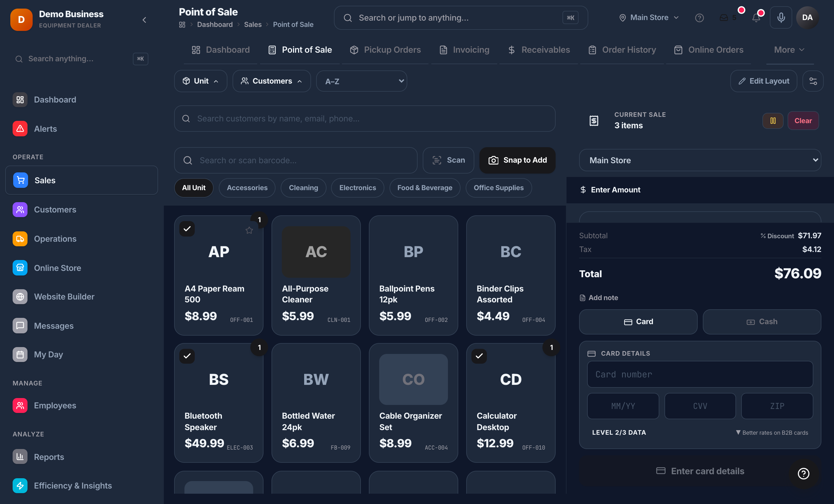Screen dimensions: 834x504
Task: Switch to the Dashboard tab
Action: coord(221,50)
